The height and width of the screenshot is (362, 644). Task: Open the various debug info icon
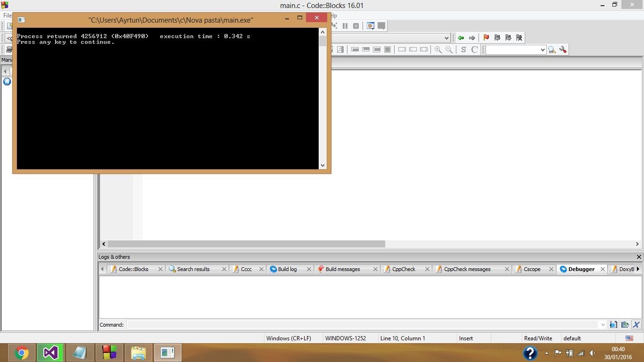(x=381, y=26)
